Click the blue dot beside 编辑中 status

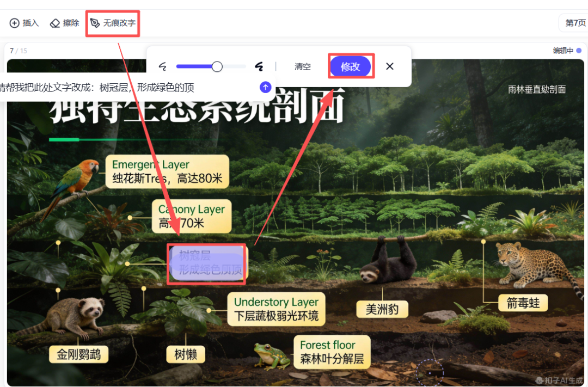(579, 50)
